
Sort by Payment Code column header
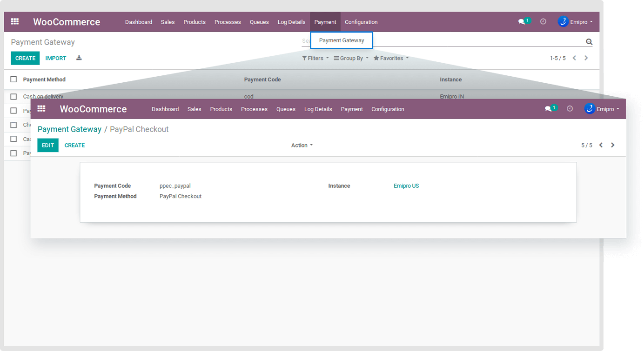pos(262,79)
